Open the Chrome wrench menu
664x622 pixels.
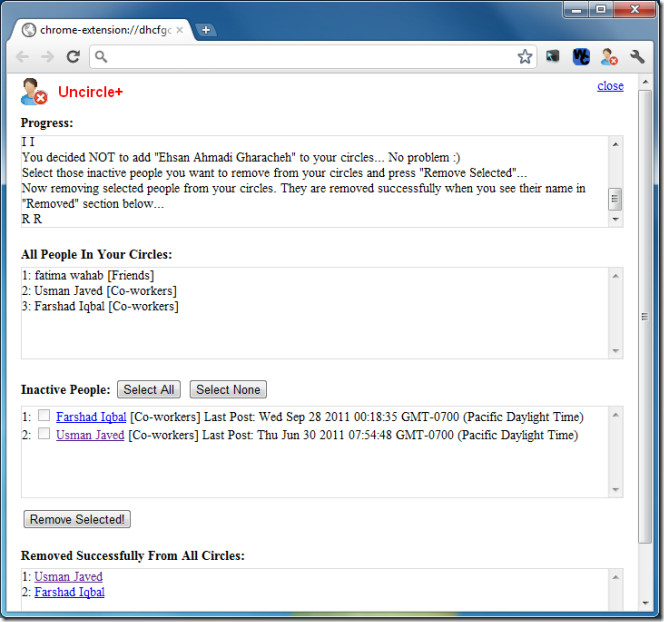(x=637, y=56)
